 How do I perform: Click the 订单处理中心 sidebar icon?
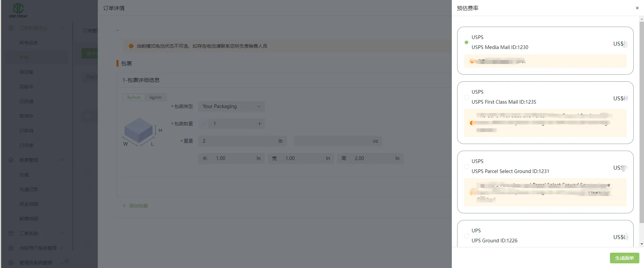click(x=11, y=28)
